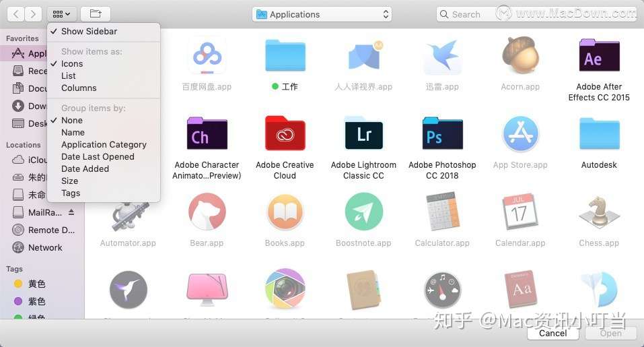Filter by the yellow 黄色 tag
Viewport: 644px width, 347px height.
click(43, 284)
